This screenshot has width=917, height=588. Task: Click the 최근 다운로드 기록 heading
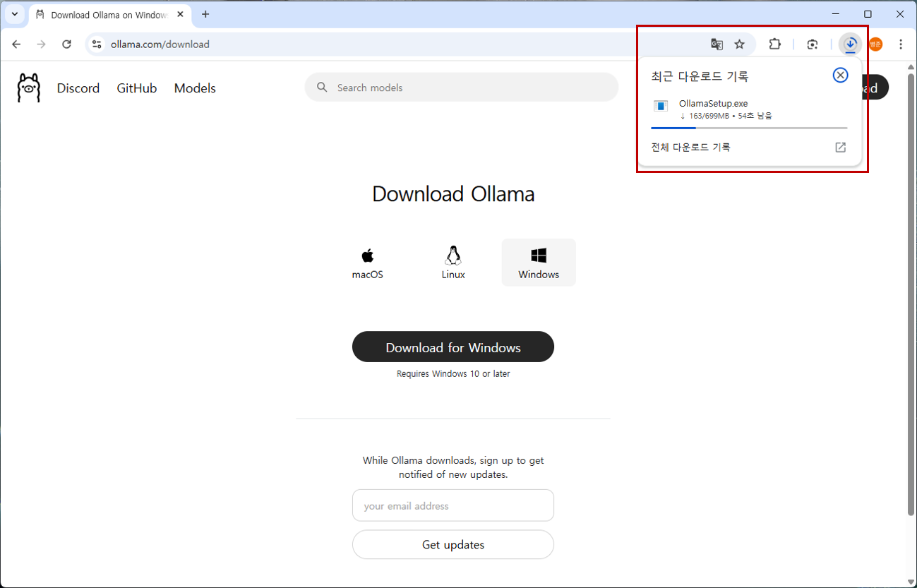700,76
